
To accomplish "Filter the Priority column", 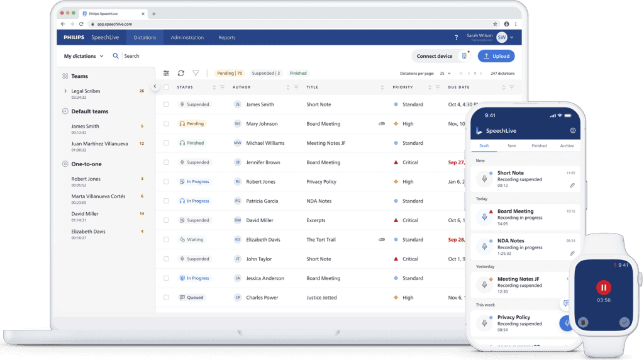I will pyautogui.click(x=438, y=87).
